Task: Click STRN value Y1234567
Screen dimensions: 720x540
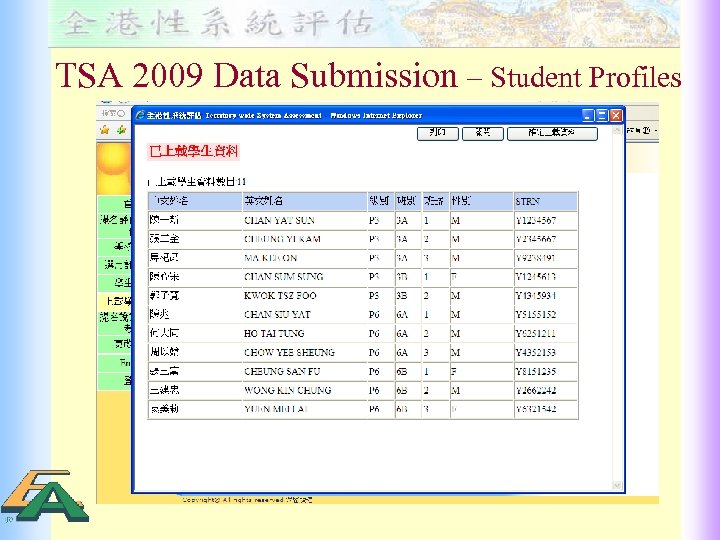Action: [536, 220]
